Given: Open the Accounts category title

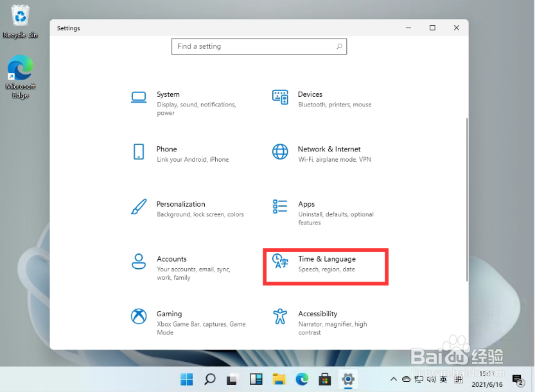Looking at the screenshot, I should pos(171,259).
